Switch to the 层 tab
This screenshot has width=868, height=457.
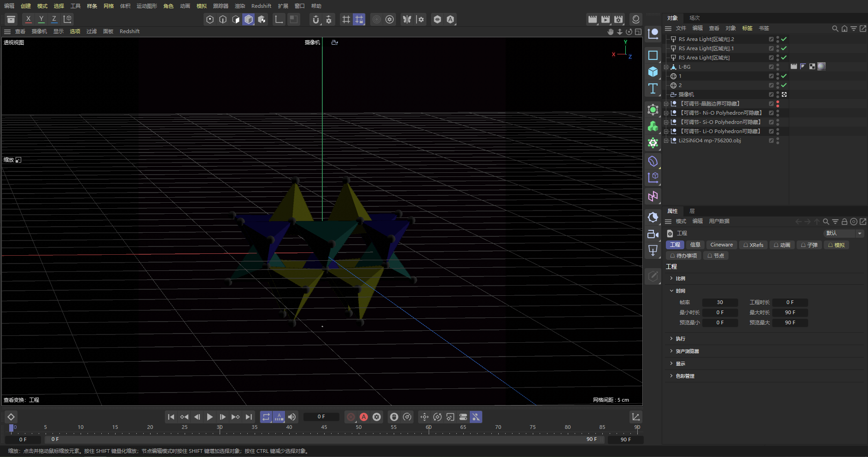[x=692, y=211]
